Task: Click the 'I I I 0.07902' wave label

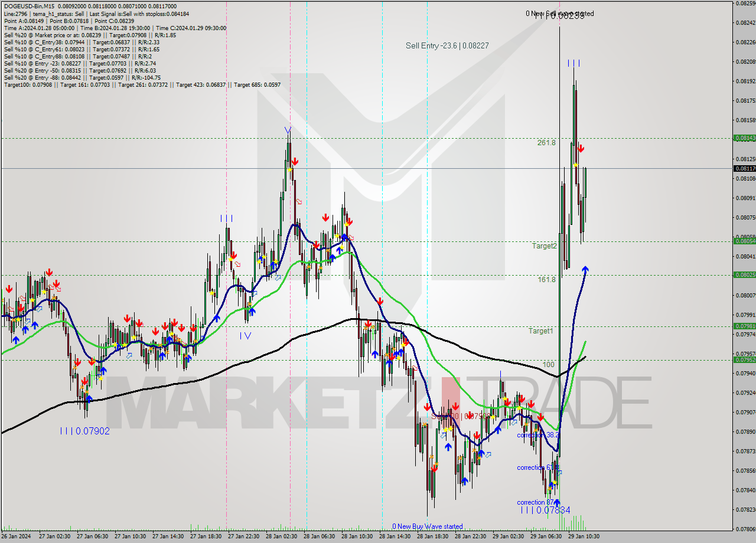Action: (85, 431)
